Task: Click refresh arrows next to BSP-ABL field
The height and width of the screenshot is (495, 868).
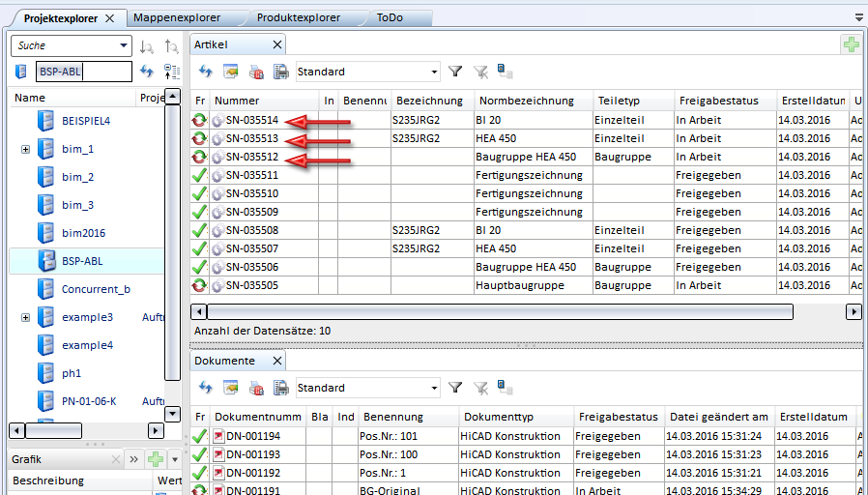Action: pyautogui.click(x=147, y=72)
